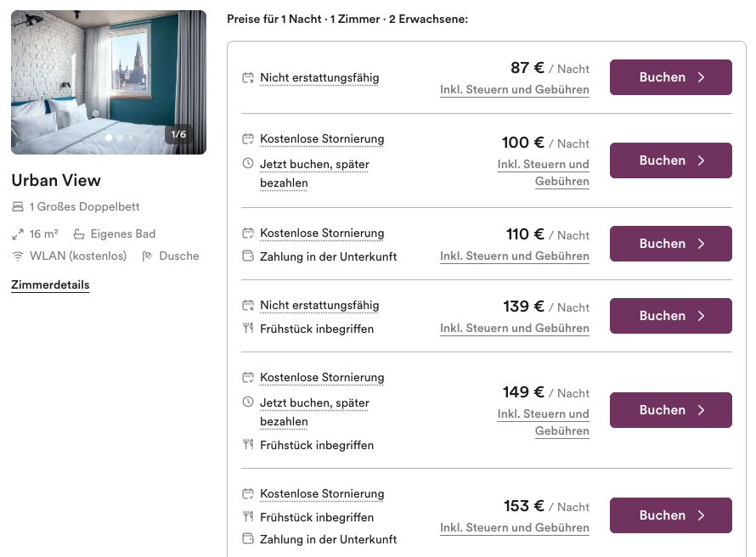
Task: Click Kostenlose Stornierung in the 100 € offer
Action: 322,139
